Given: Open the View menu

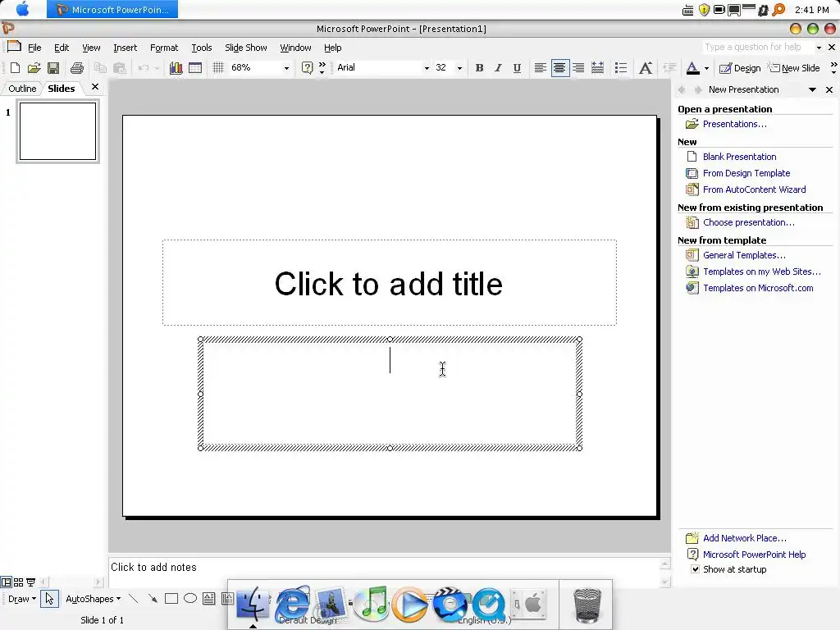Looking at the screenshot, I should (91, 48).
